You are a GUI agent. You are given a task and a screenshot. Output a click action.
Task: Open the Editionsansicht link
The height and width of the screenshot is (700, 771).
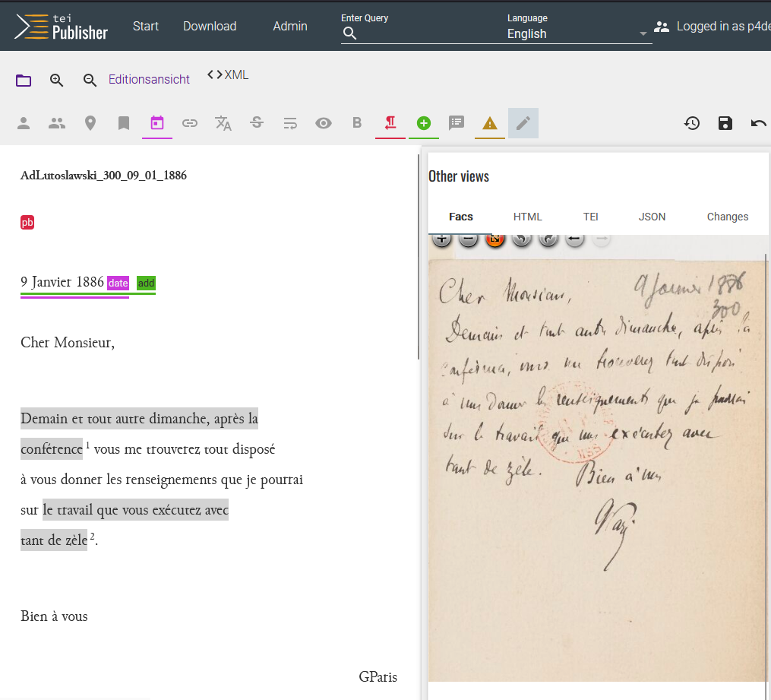149,79
